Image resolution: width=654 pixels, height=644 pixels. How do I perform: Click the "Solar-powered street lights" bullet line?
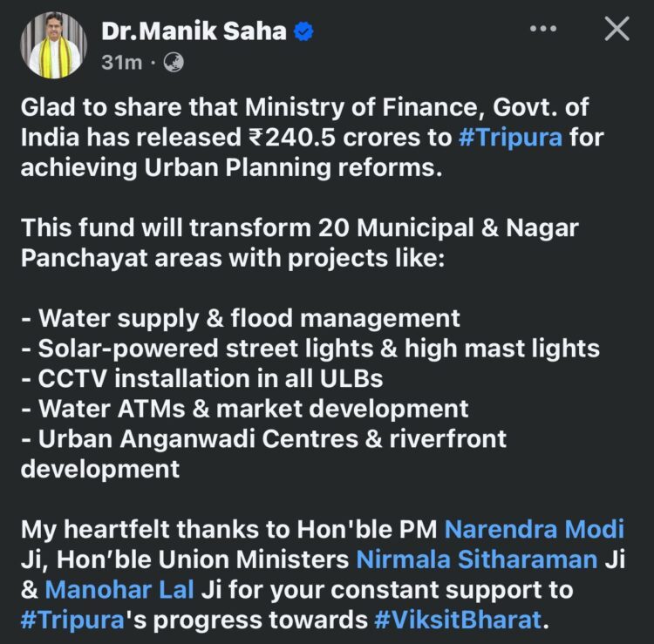[x=310, y=349]
